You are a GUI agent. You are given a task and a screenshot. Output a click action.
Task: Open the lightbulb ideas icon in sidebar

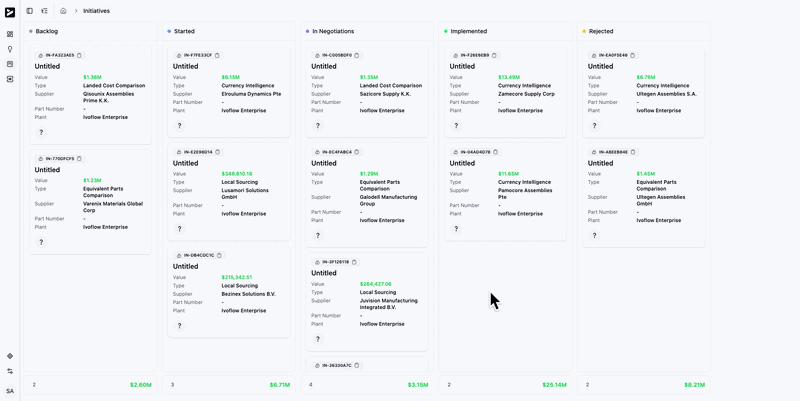coord(10,49)
